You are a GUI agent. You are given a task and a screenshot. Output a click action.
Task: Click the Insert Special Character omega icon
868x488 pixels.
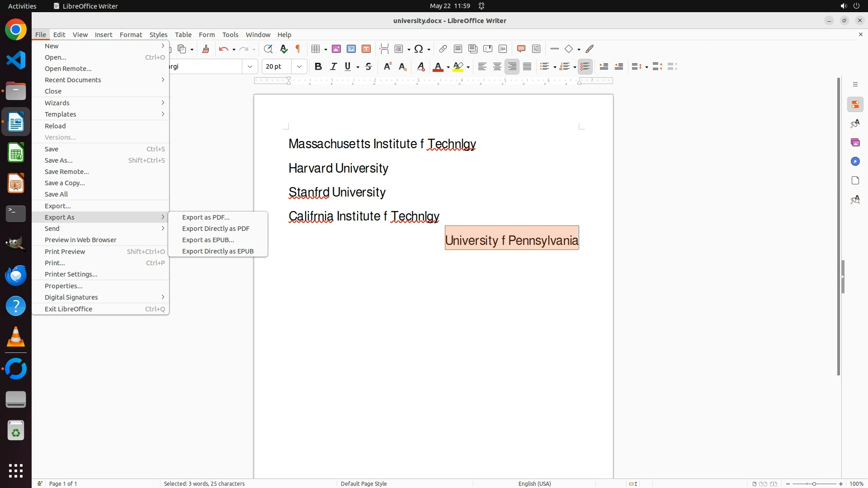tap(419, 49)
